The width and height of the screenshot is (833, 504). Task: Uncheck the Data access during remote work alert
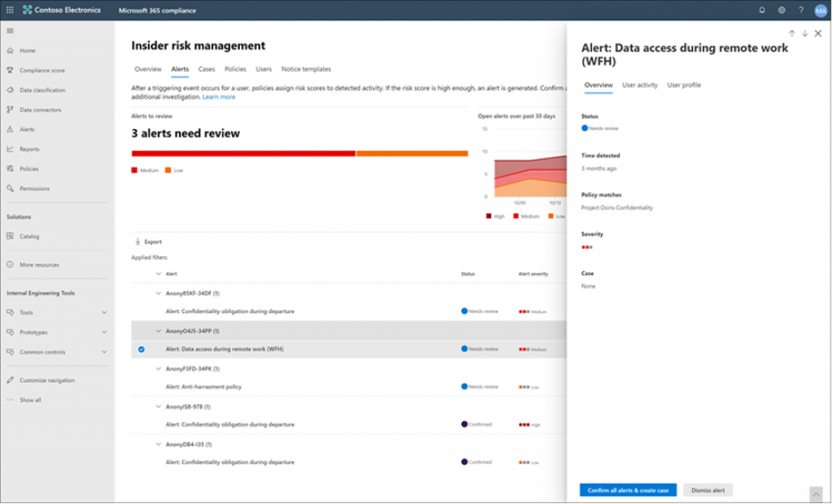[142, 350]
